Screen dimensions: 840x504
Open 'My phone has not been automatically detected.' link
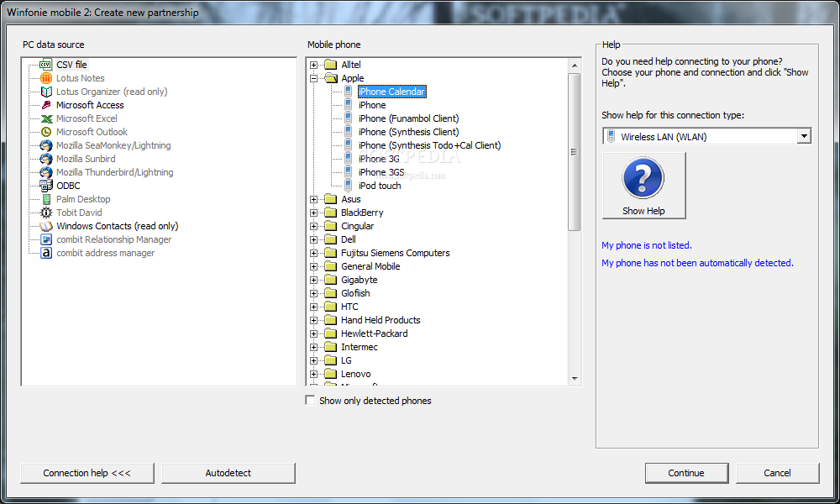click(x=697, y=263)
